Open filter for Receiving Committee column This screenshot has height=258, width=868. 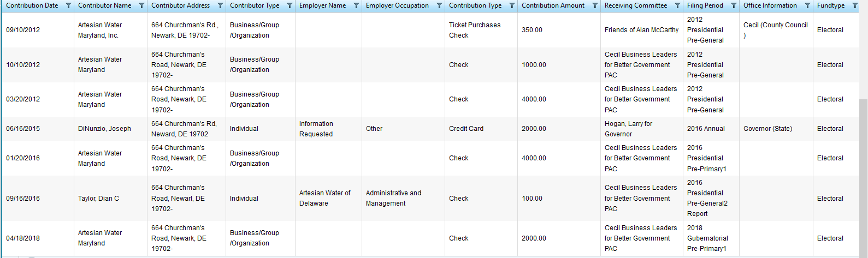[x=677, y=6]
